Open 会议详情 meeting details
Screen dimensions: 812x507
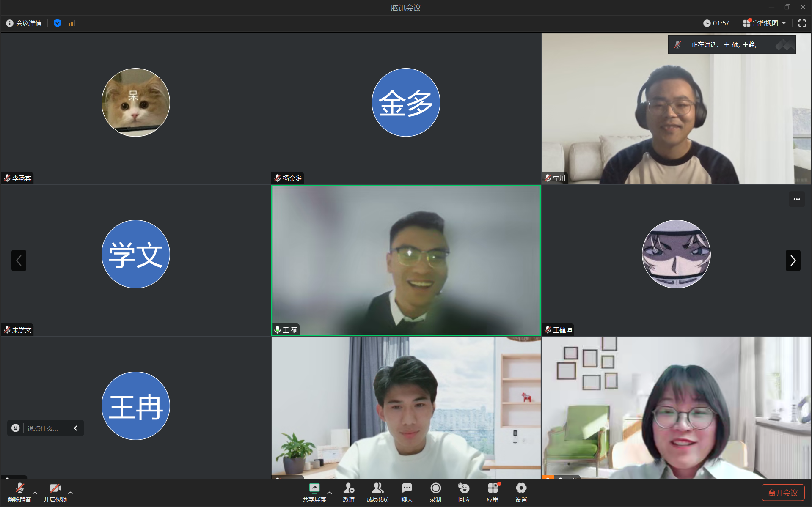24,23
